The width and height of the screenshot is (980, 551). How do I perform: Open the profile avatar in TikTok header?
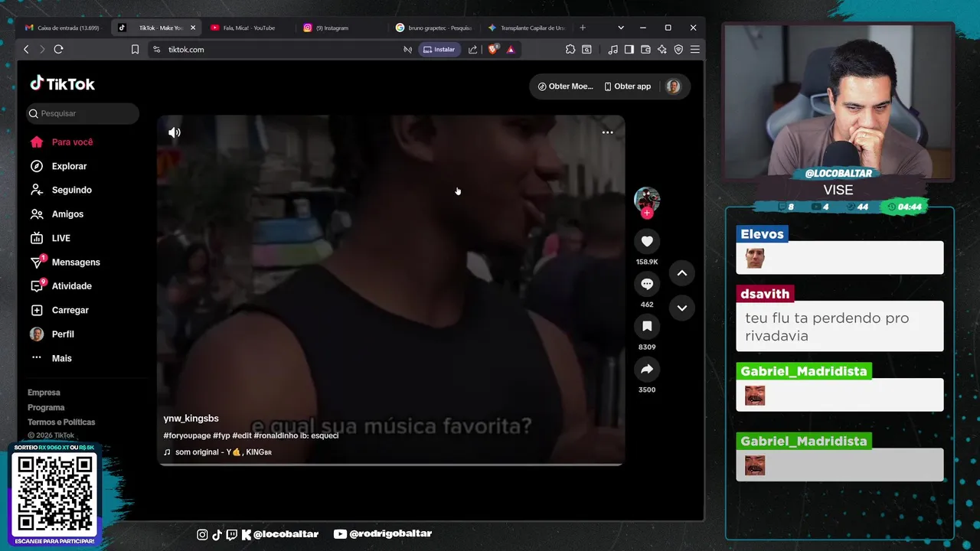(x=673, y=86)
